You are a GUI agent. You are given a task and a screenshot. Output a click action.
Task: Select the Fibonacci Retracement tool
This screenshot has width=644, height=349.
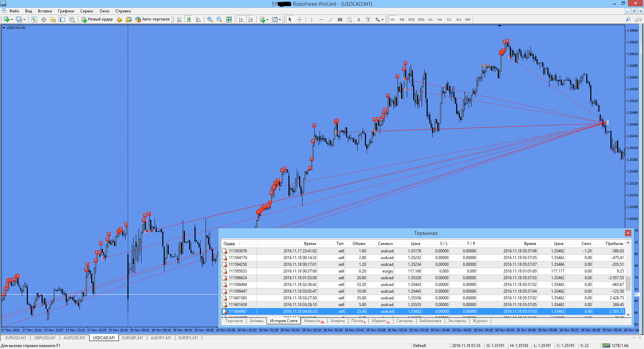click(349, 19)
